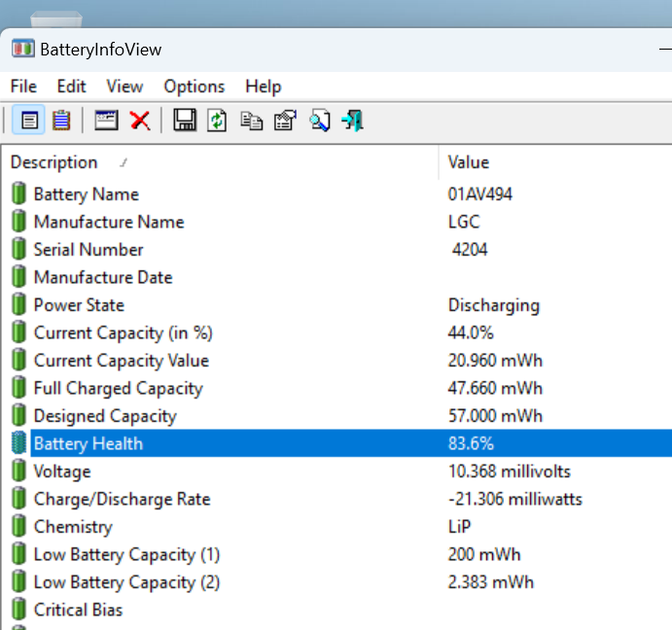Click the 57.000 mWh value
The width and height of the screenshot is (672, 630).
click(x=495, y=416)
